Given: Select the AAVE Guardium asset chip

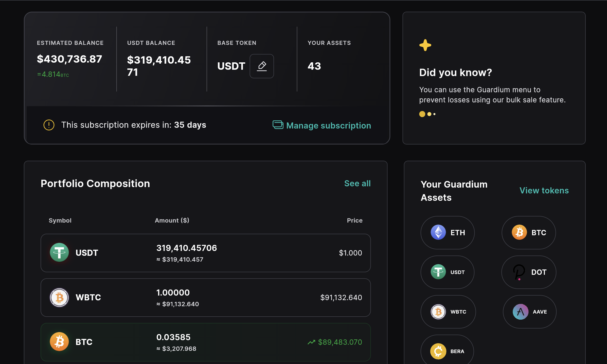Looking at the screenshot, I should coord(529,312).
